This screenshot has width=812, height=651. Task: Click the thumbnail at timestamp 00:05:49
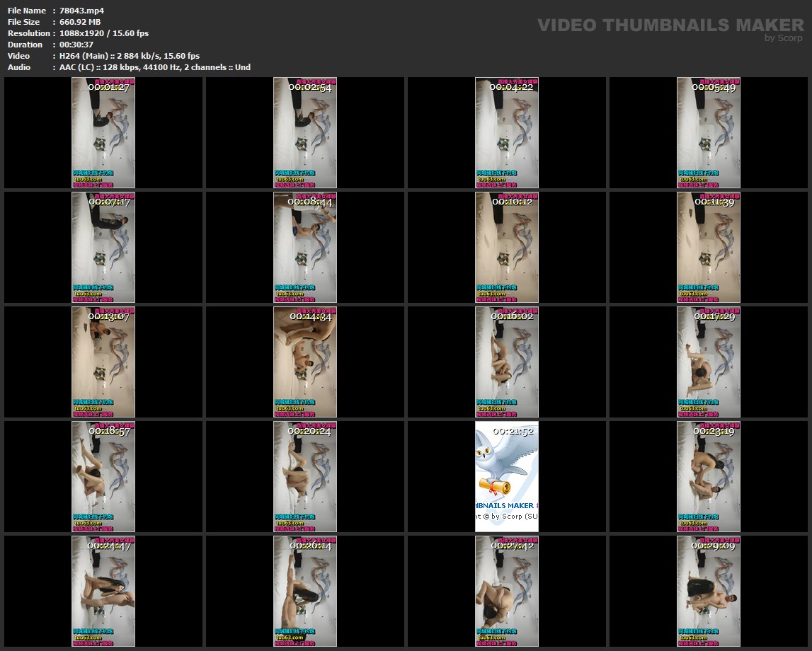point(709,133)
